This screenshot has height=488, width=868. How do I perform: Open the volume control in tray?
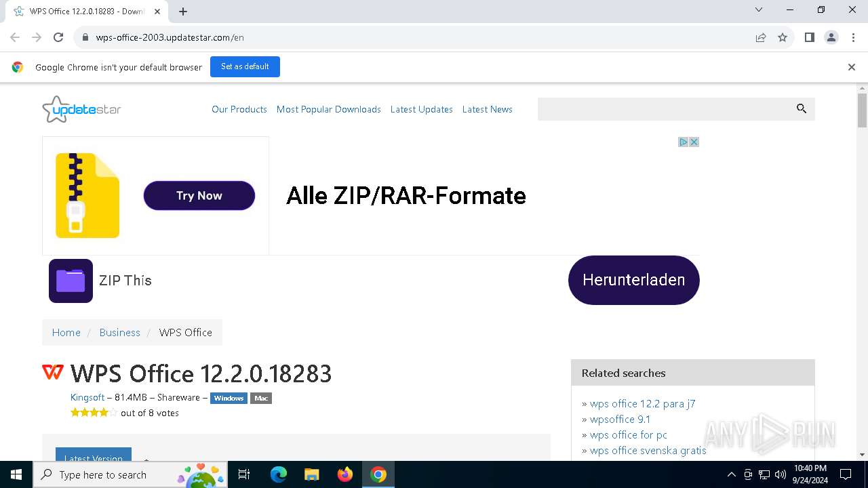[781, 474]
